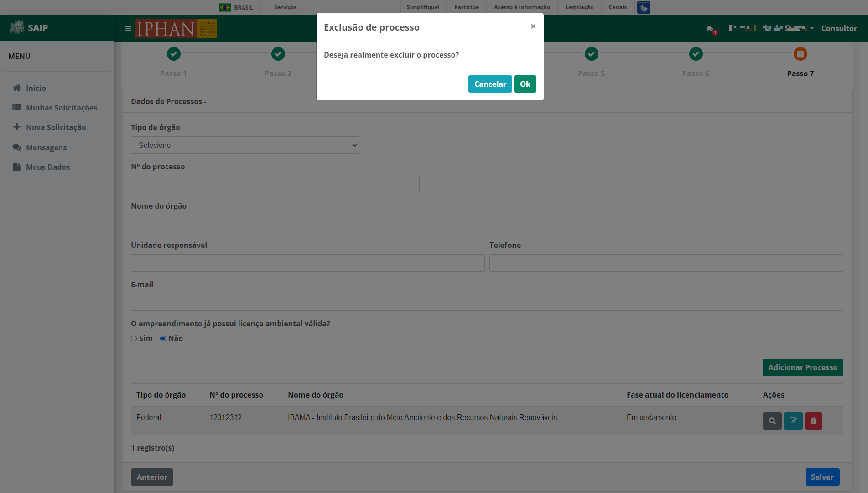
Task: Close the Exclusão de processo dialog
Action: (533, 26)
